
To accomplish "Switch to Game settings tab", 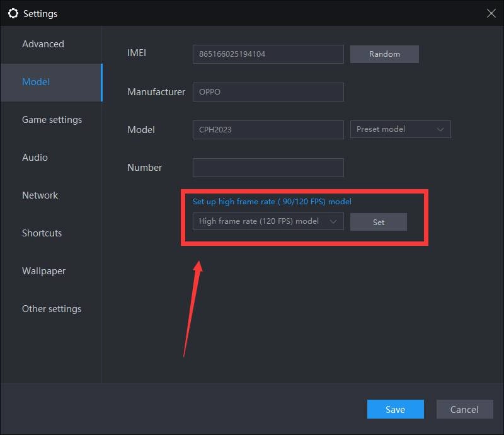I will [52, 120].
